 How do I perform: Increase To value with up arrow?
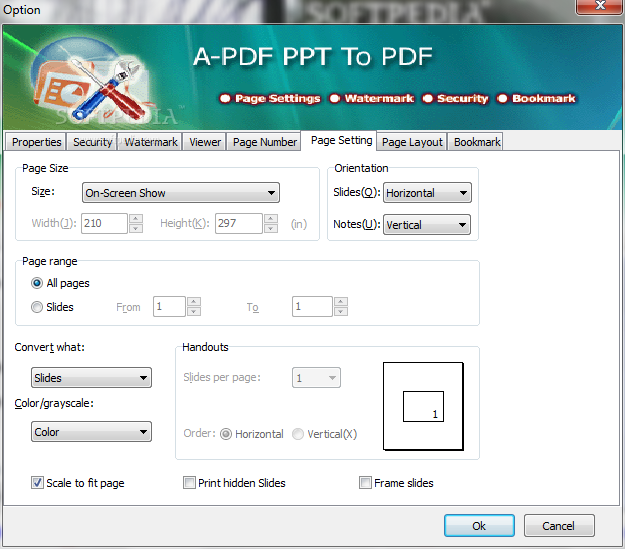(x=341, y=302)
